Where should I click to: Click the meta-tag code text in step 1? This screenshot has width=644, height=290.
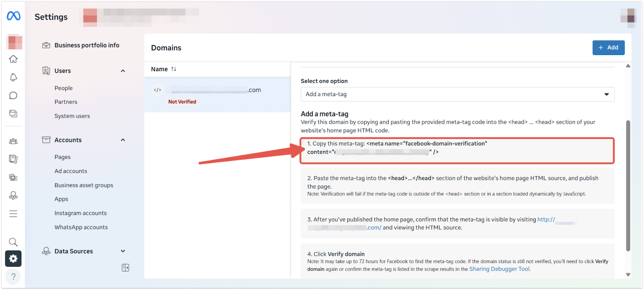397,148
